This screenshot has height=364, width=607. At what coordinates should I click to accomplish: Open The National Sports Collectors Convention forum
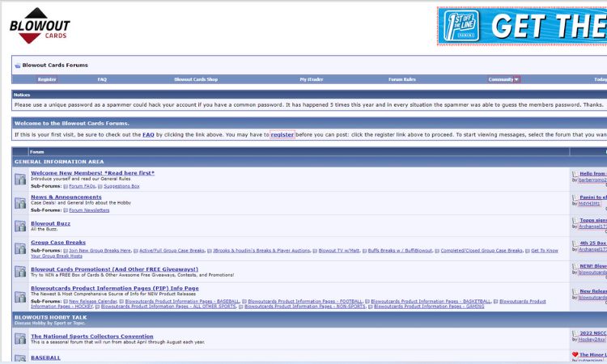tap(92, 336)
